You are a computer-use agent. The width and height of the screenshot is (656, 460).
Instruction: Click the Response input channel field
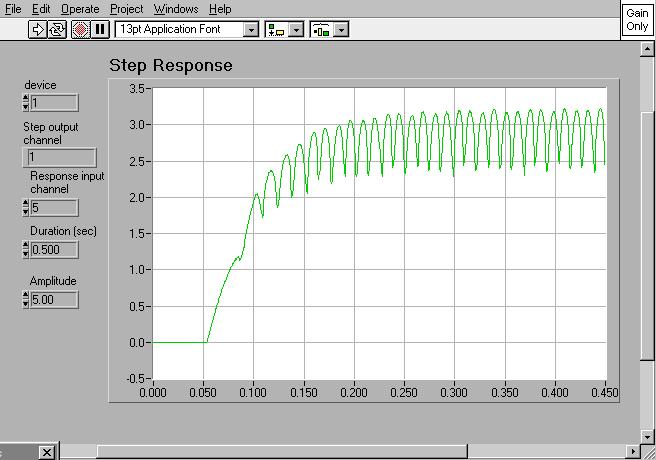(x=54, y=207)
